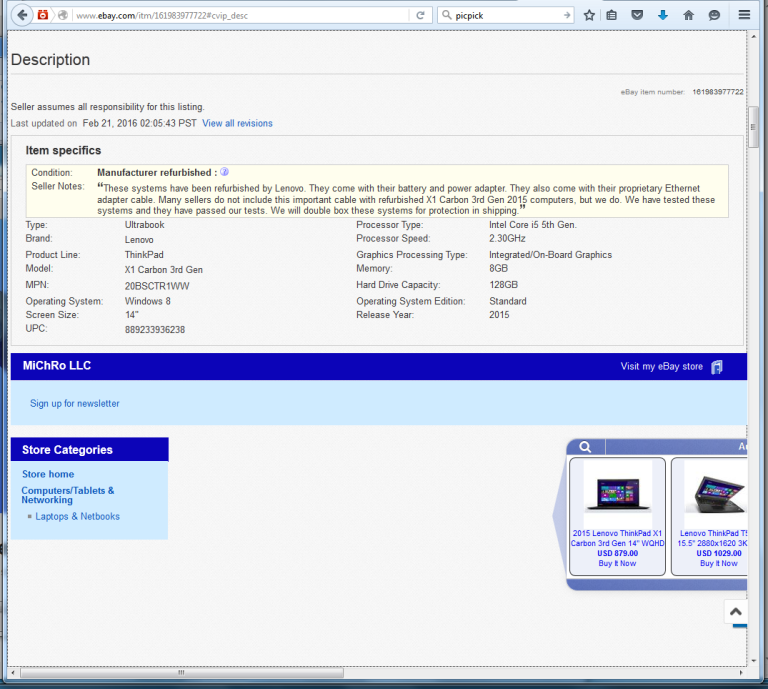Image resolution: width=768 pixels, height=689 pixels.
Task: Open the downloads arrow icon
Action: point(663,15)
